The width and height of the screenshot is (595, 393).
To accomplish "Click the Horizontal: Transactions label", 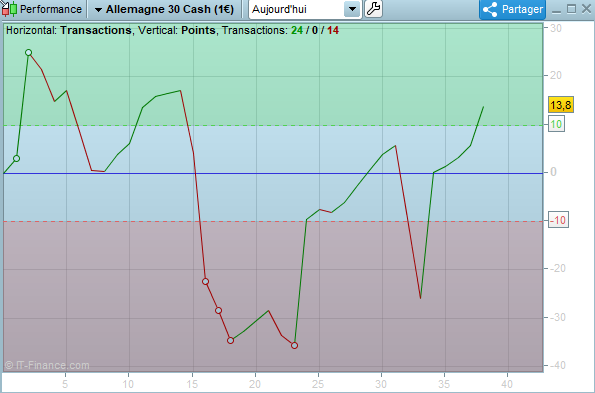I will coord(69,30).
